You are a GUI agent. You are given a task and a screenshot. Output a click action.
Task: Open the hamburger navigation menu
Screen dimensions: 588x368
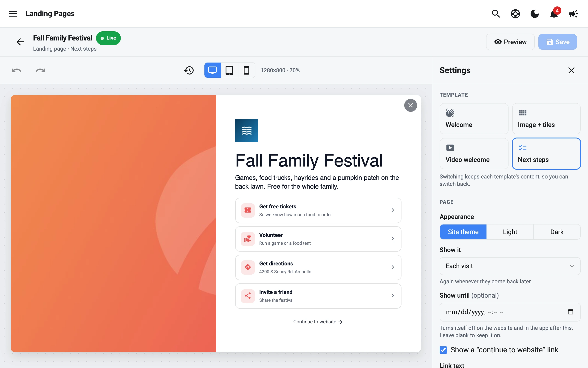[13, 14]
